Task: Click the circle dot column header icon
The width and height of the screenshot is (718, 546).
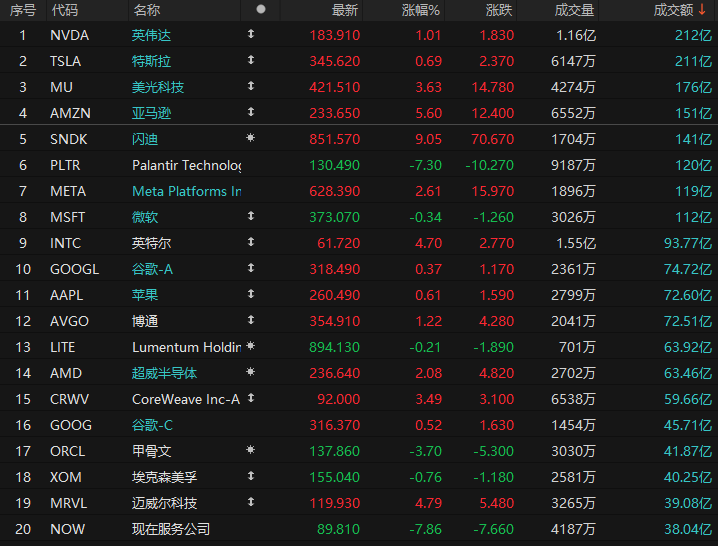Action: click(x=261, y=9)
